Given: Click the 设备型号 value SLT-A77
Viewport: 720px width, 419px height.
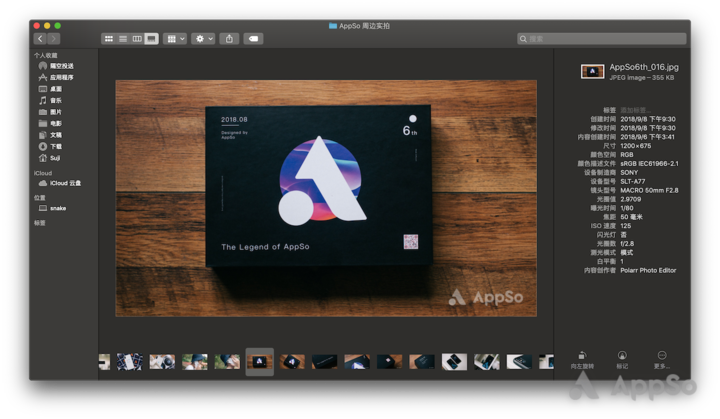Looking at the screenshot, I should pos(633,181).
